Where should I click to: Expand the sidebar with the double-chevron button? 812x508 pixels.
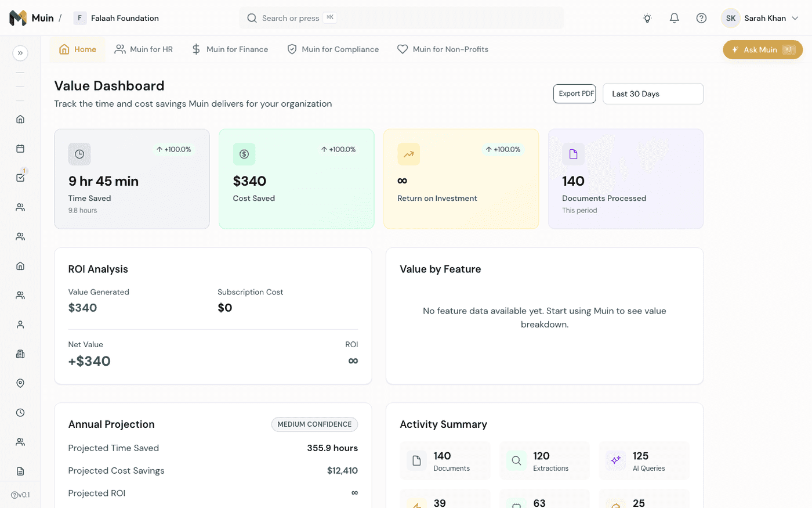(x=20, y=53)
